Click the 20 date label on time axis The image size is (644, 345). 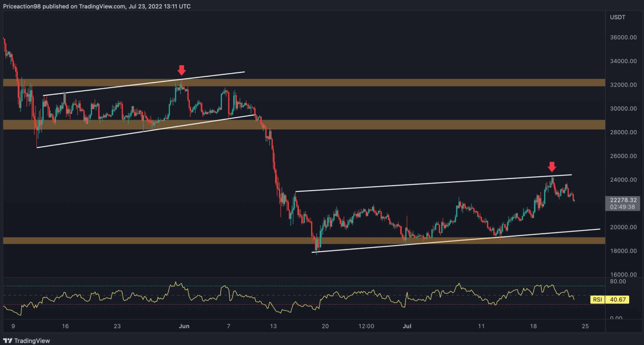pyautogui.click(x=325, y=326)
